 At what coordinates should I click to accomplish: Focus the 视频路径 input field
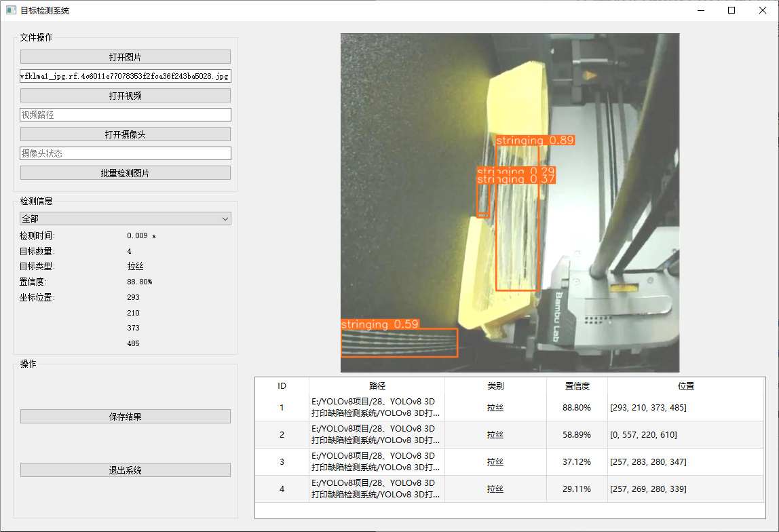click(x=125, y=115)
